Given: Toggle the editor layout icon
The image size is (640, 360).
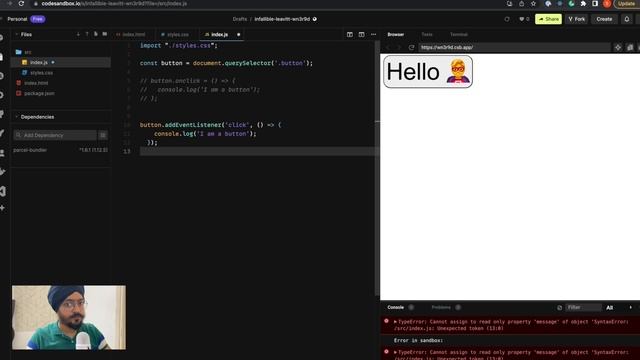Looking at the screenshot, I should (x=362, y=35).
